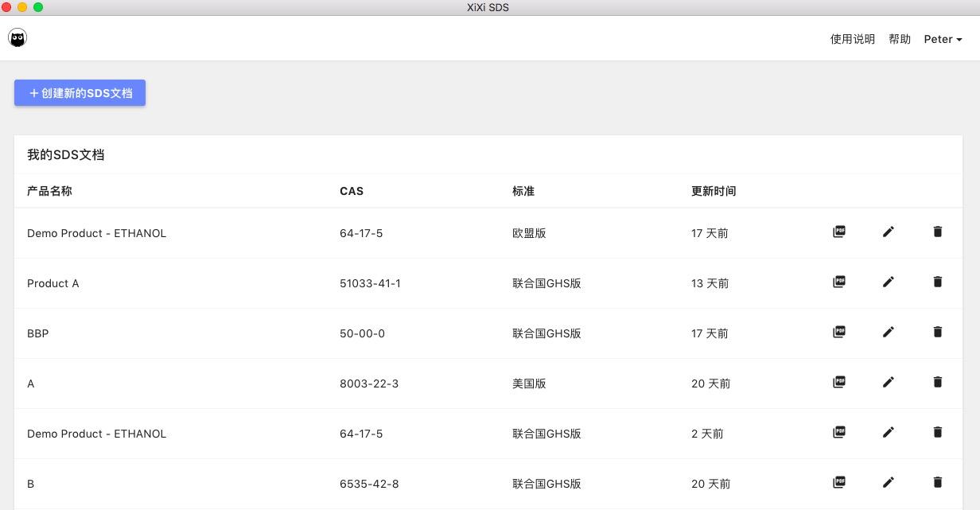
Task: Export PDF for BBP document
Action: coord(838,332)
